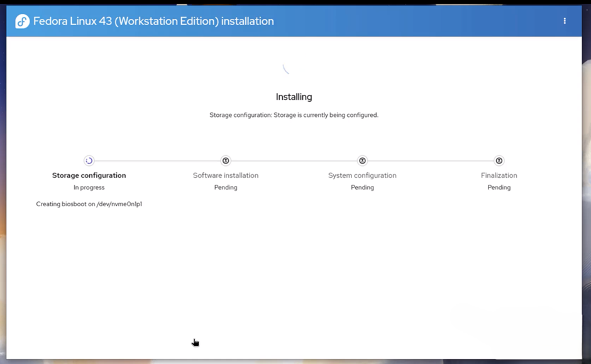Click the Installing heading
591x364 pixels.
[294, 97]
